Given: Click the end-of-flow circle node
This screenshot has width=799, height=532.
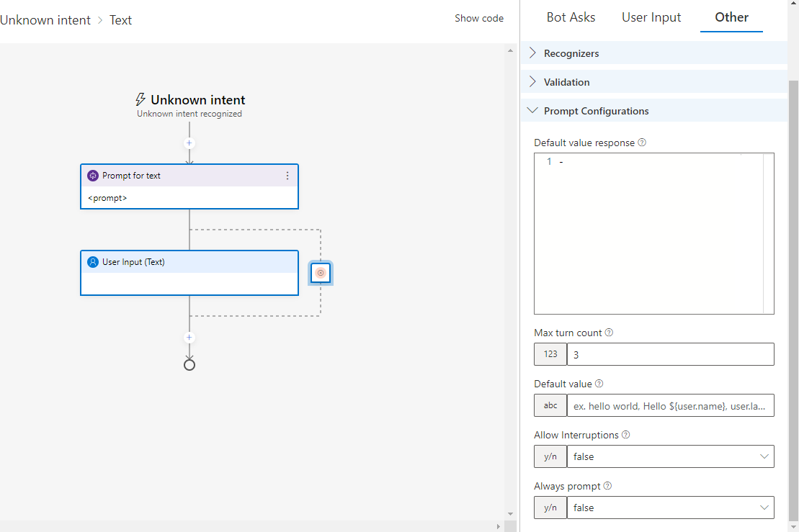Looking at the screenshot, I should [189, 365].
